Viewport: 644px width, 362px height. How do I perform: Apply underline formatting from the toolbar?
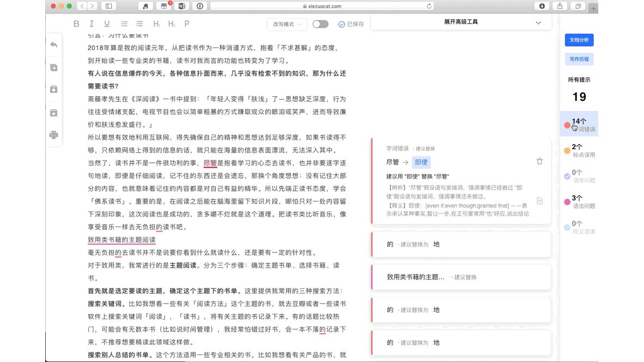[x=107, y=23]
